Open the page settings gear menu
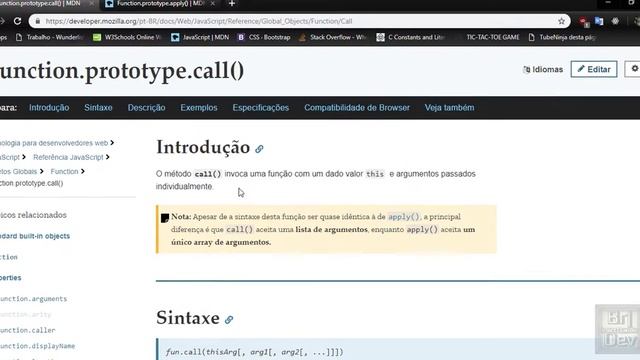Viewport: 640px width, 360px height. (634, 69)
